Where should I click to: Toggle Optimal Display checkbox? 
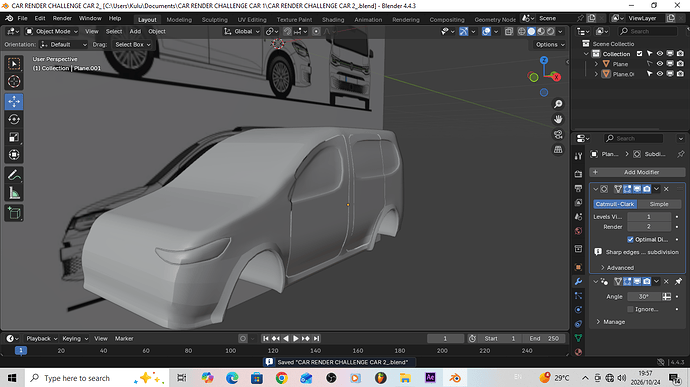pos(630,240)
